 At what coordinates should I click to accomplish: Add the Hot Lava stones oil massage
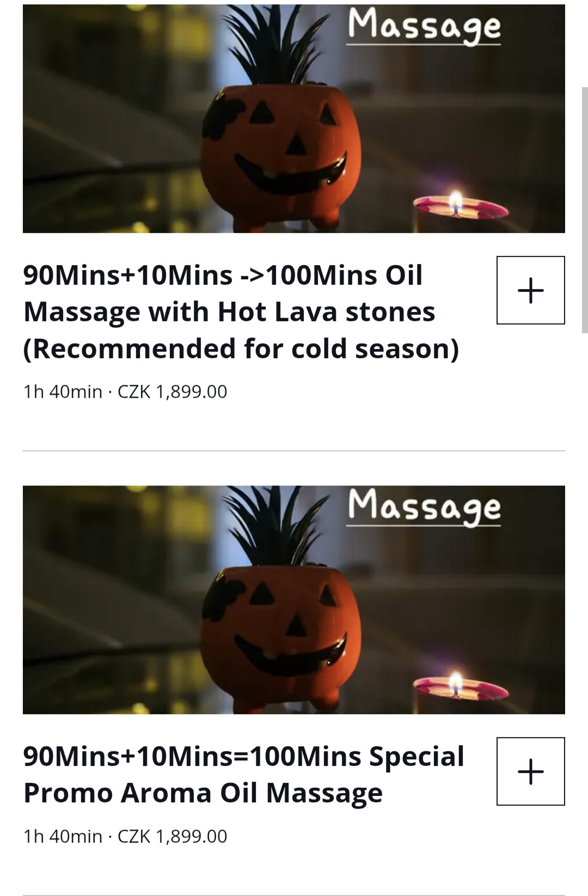click(x=530, y=290)
